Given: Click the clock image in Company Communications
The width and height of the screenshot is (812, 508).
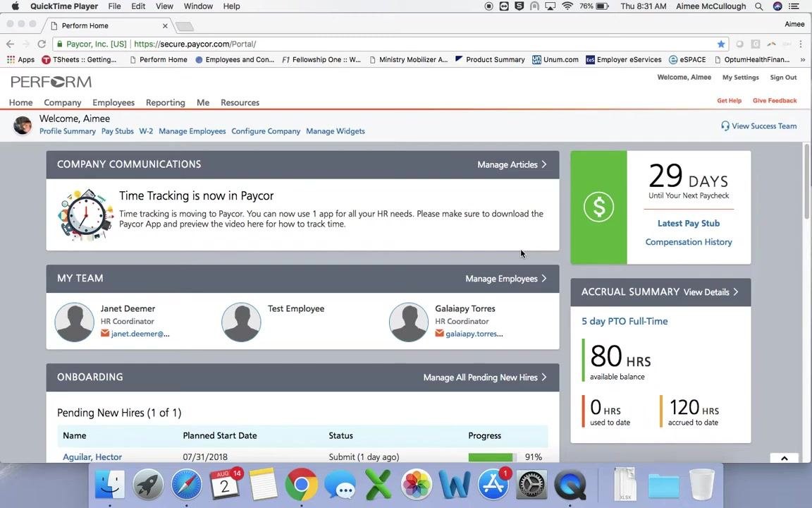Looking at the screenshot, I should pyautogui.click(x=85, y=214).
